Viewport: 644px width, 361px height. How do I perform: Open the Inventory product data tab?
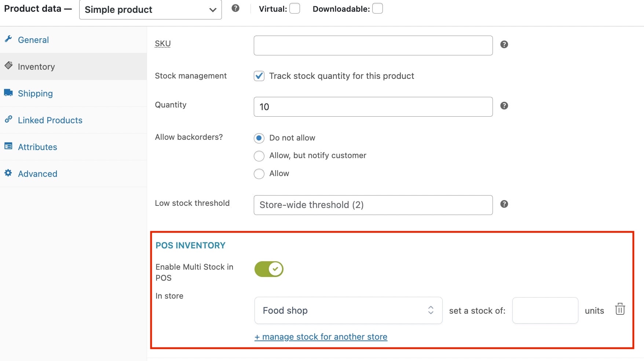point(73,66)
